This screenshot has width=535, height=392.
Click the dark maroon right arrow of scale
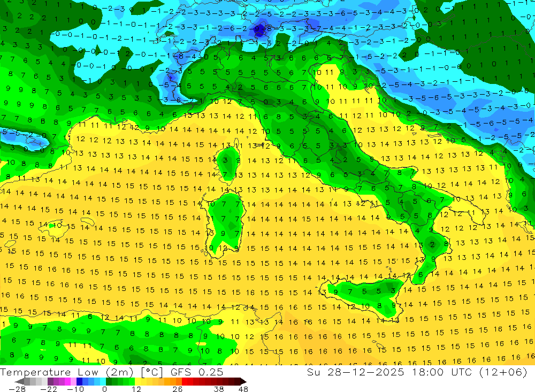243,381
